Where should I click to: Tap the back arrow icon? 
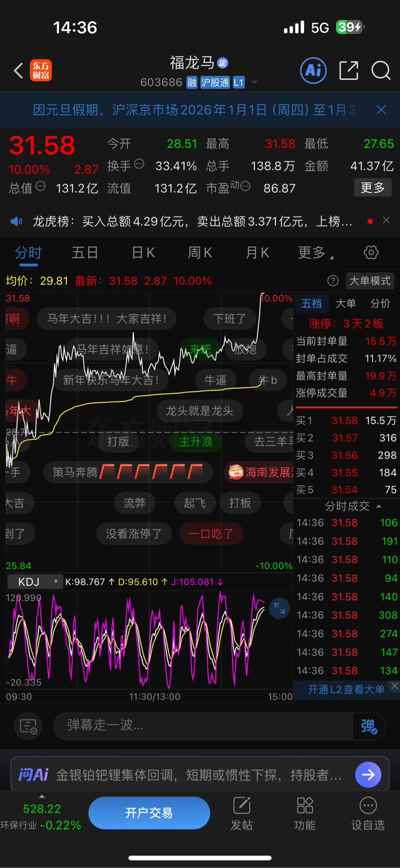coord(18,70)
